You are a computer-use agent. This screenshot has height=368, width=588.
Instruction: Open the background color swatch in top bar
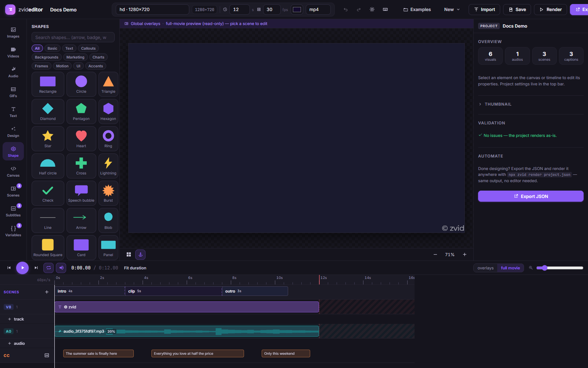pos(297,10)
